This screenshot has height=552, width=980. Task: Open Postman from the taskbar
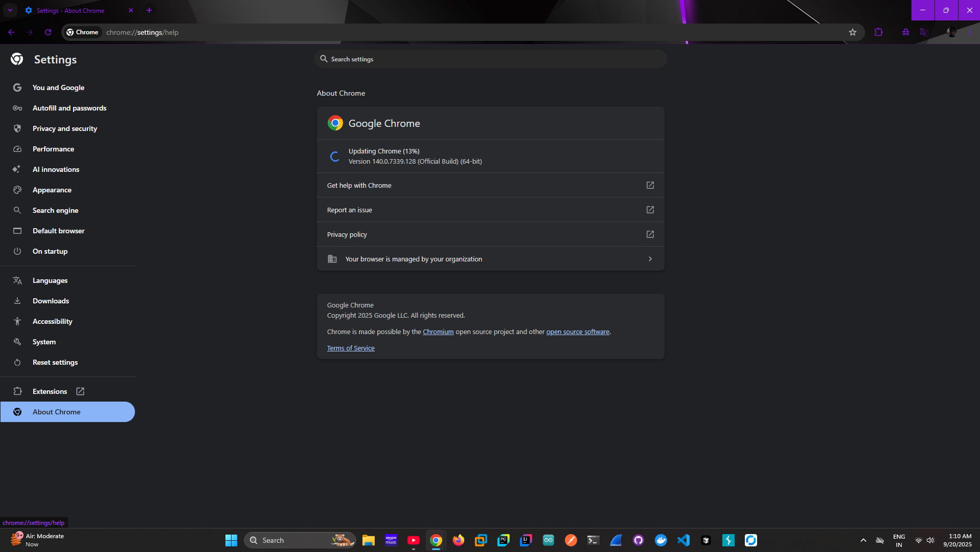click(x=571, y=540)
